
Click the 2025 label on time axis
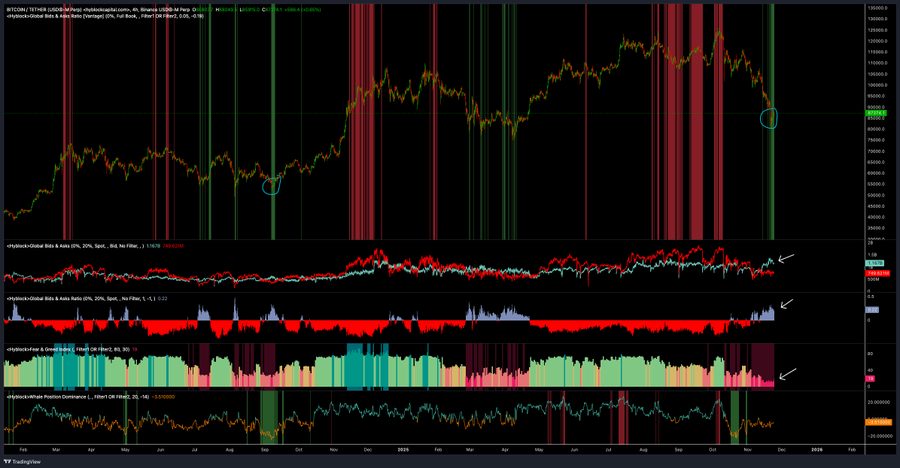(x=403, y=450)
